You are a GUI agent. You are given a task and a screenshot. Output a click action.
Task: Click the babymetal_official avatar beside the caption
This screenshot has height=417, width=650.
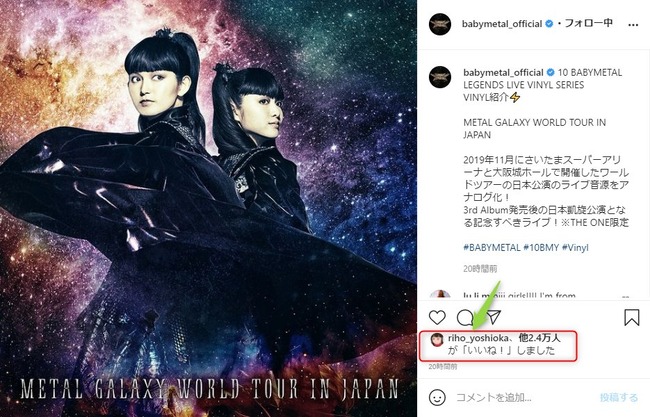pyautogui.click(x=440, y=77)
